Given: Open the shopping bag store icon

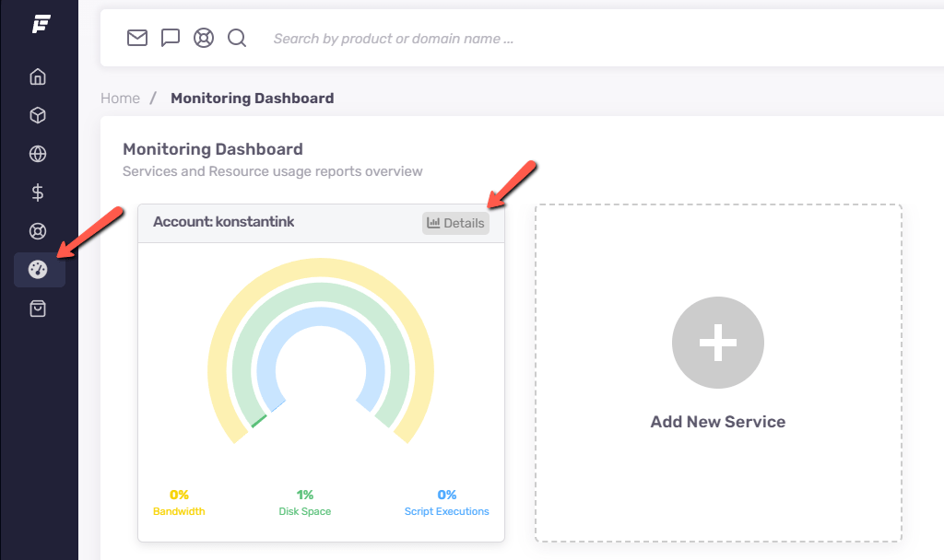Looking at the screenshot, I should pos(38,309).
